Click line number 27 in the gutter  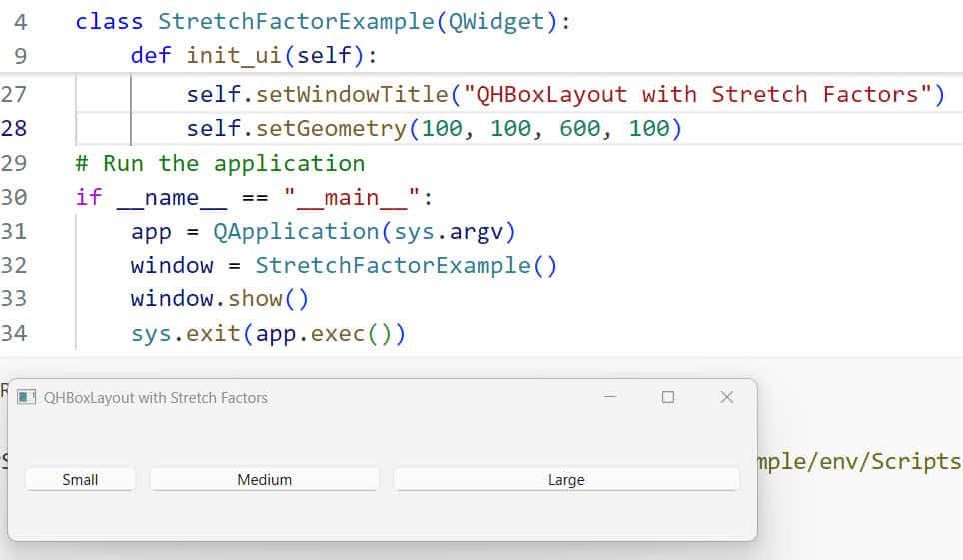point(14,95)
